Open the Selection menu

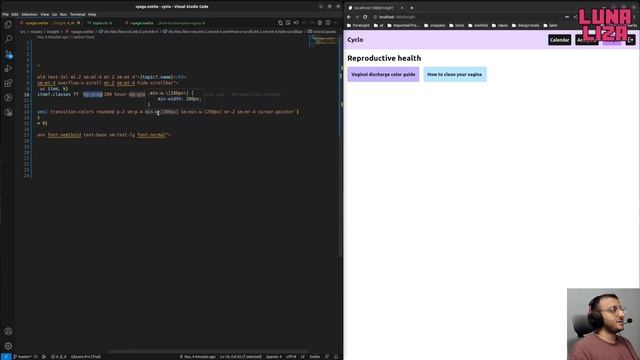coord(29,14)
